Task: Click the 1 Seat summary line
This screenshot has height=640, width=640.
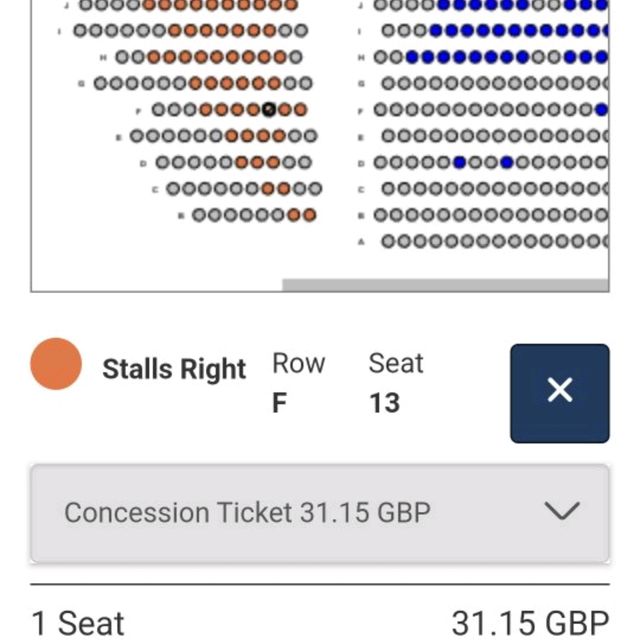Action: (x=320, y=623)
